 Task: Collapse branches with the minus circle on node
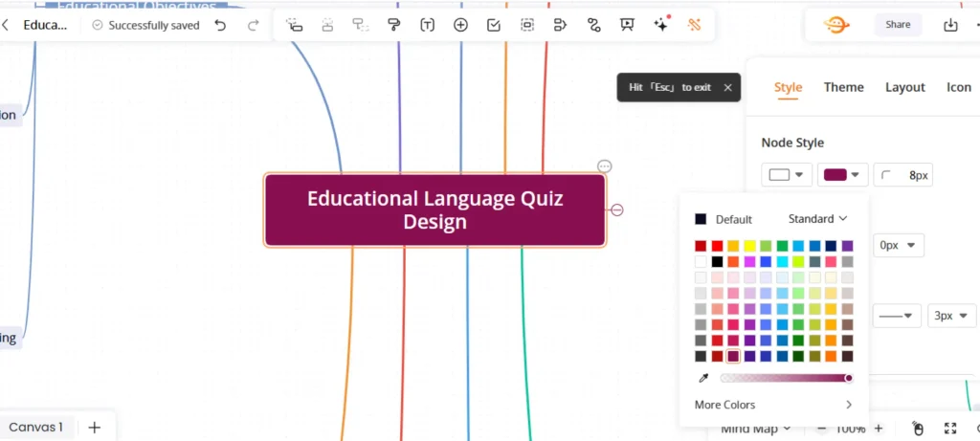(x=617, y=209)
